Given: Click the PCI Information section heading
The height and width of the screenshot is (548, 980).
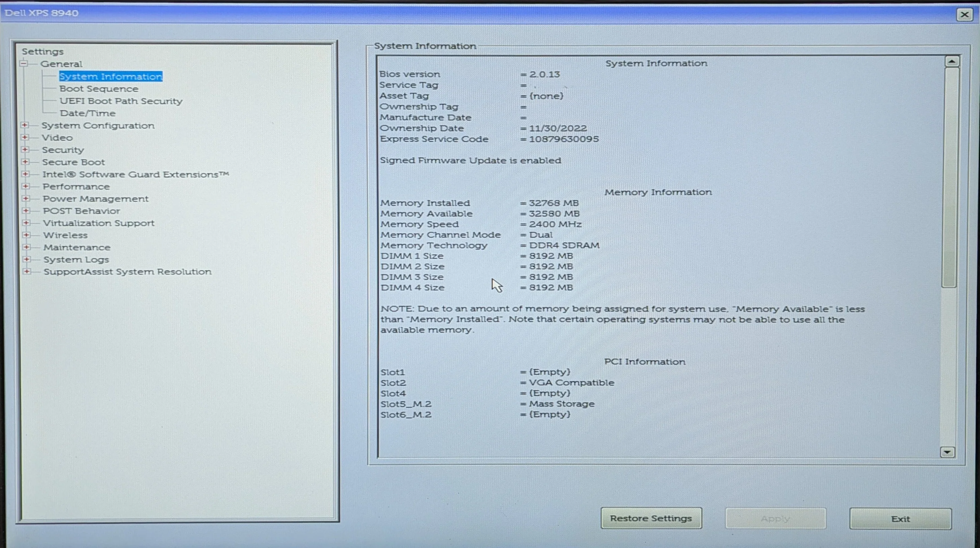Looking at the screenshot, I should [x=645, y=362].
